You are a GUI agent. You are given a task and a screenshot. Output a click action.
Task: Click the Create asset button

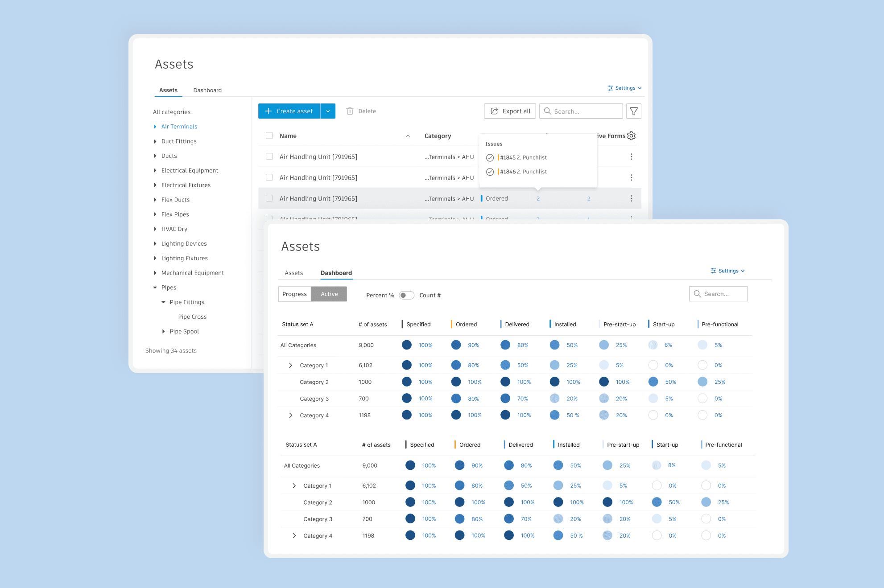coord(289,111)
